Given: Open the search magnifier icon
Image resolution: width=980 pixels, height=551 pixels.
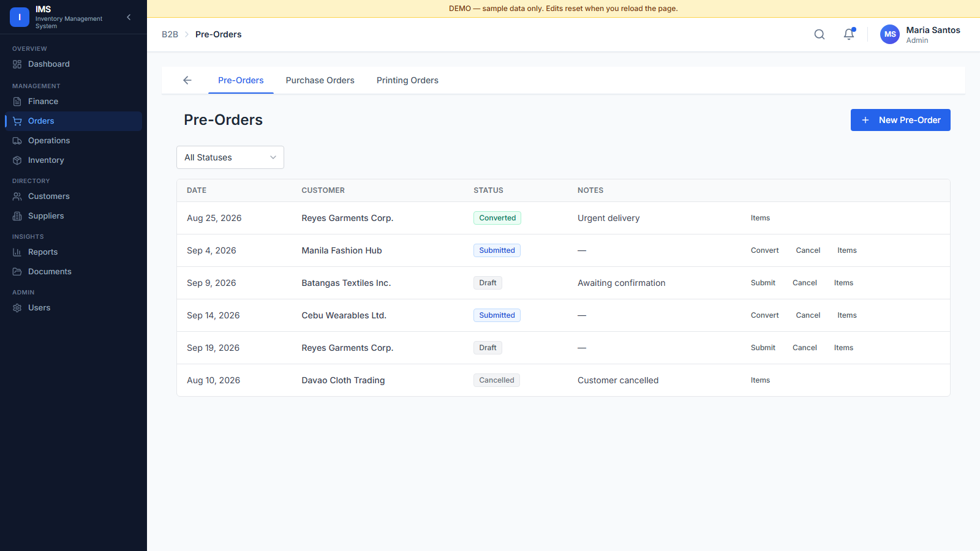Looking at the screenshot, I should coord(820,34).
